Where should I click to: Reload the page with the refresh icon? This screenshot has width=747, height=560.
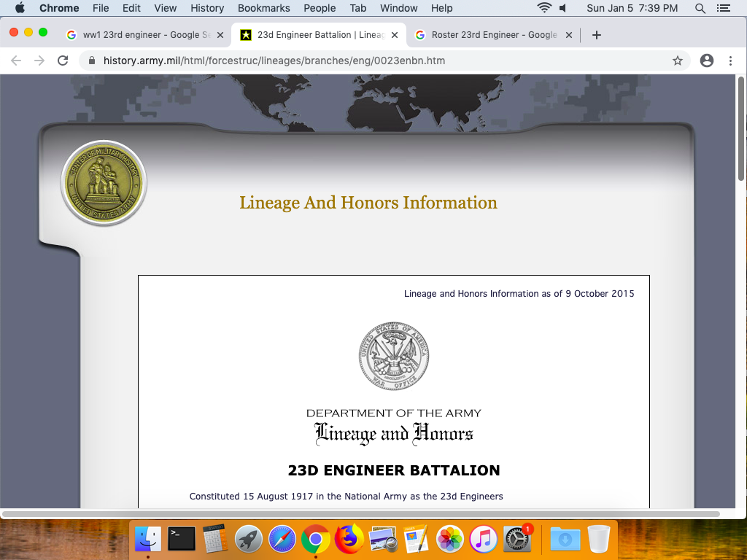(63, 61)
